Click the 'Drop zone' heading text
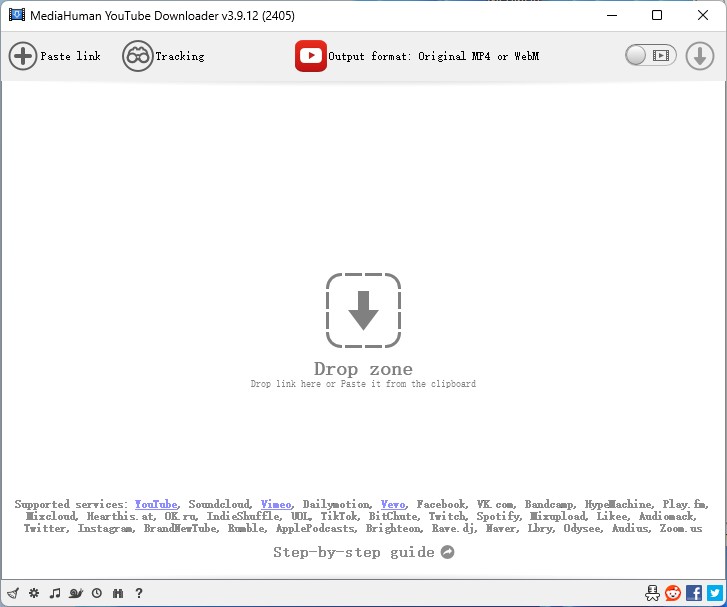 coord(363,369)
